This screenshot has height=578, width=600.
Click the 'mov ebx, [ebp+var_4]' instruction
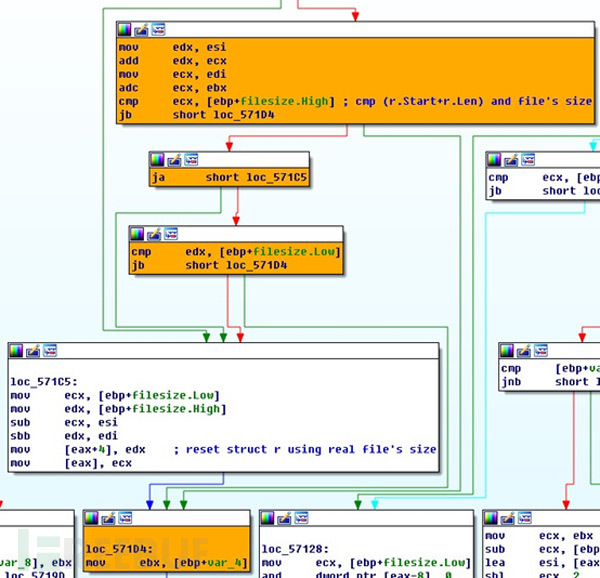coord(167,563)
